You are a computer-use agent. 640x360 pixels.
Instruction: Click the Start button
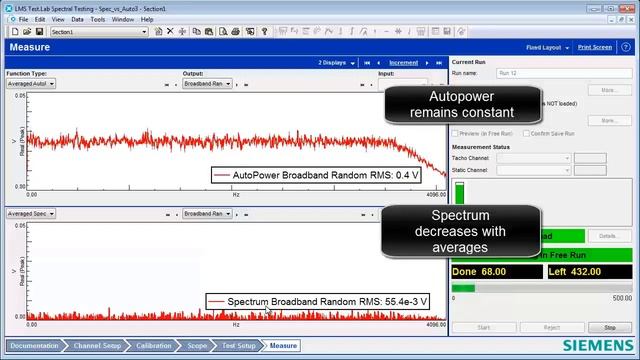[484, 328]
